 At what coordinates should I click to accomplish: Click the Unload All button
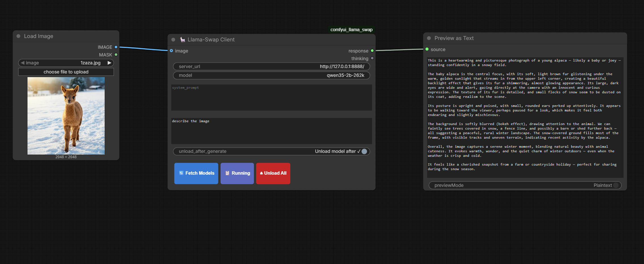[273, 173]
